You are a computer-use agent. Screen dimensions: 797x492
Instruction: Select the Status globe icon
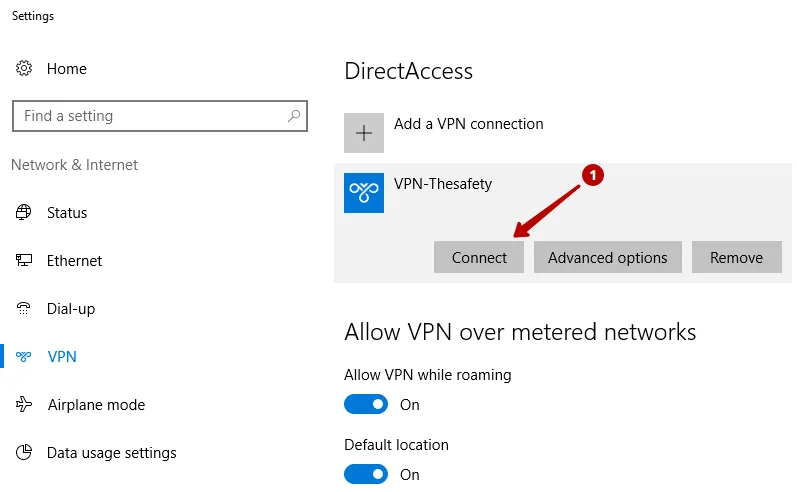(23, 212)
